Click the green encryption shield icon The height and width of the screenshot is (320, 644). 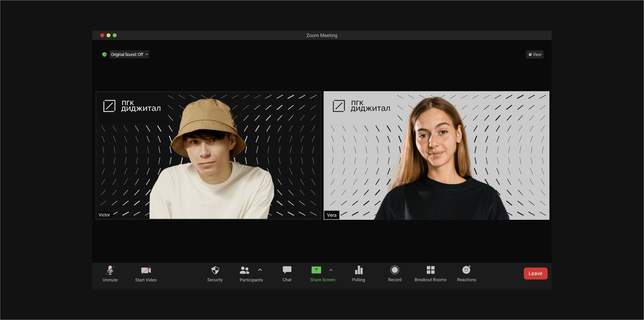coord(104,54)
